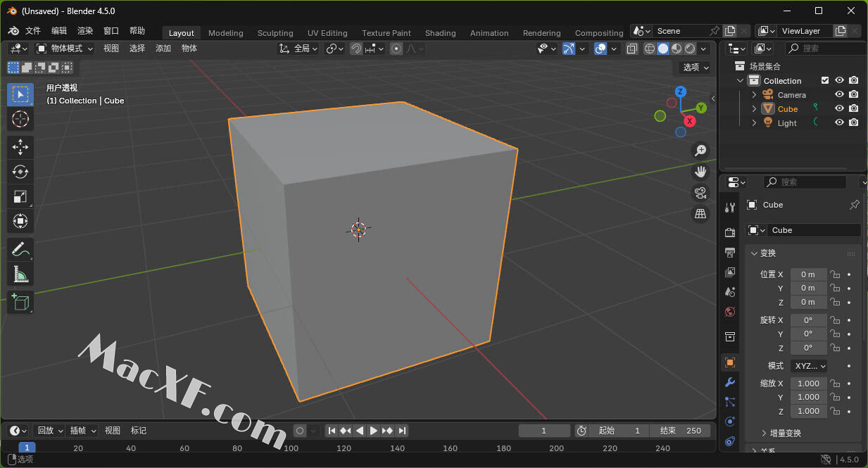The image size is (868, 468).
Task: Expand the Camera tree item
Action: coord(754,94)
